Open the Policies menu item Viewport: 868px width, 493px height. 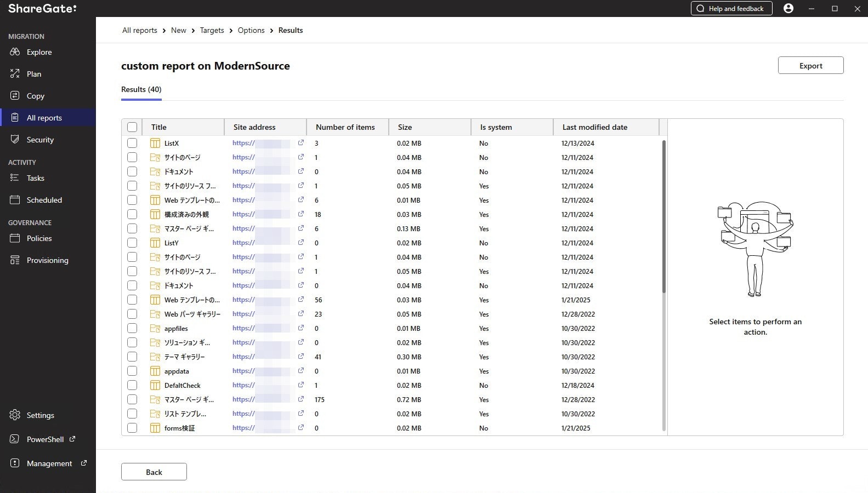48,238
